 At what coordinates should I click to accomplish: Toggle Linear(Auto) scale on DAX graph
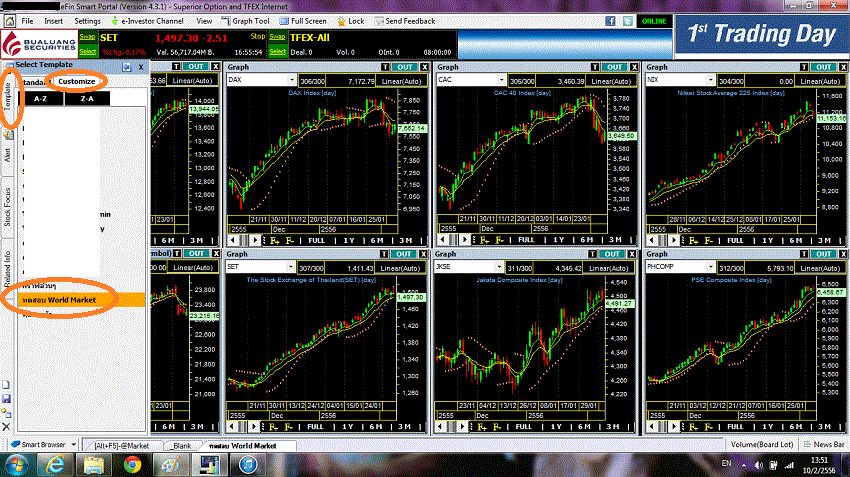402,81
